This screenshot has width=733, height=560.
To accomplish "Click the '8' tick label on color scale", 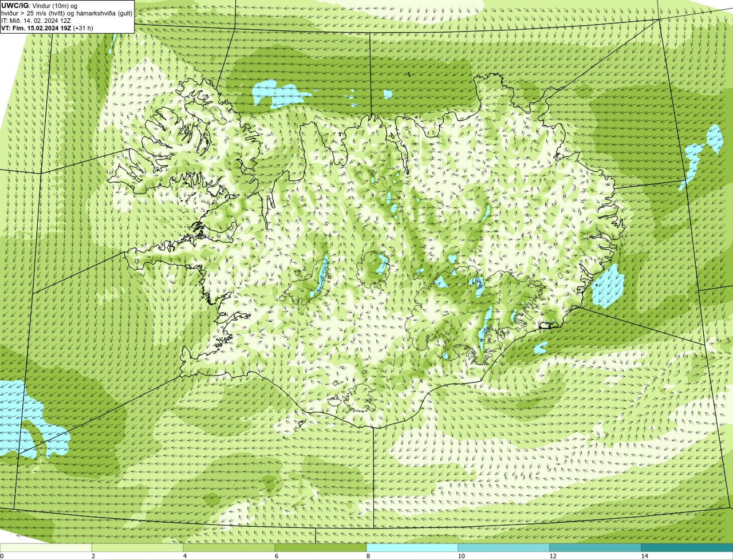I will [368, 556].
